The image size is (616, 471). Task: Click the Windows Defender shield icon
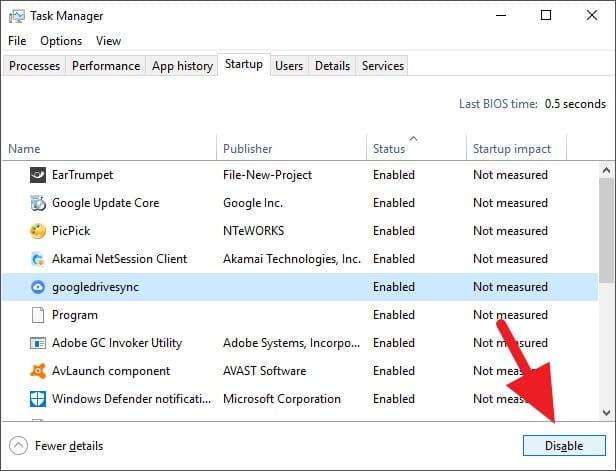coord(38,399)
